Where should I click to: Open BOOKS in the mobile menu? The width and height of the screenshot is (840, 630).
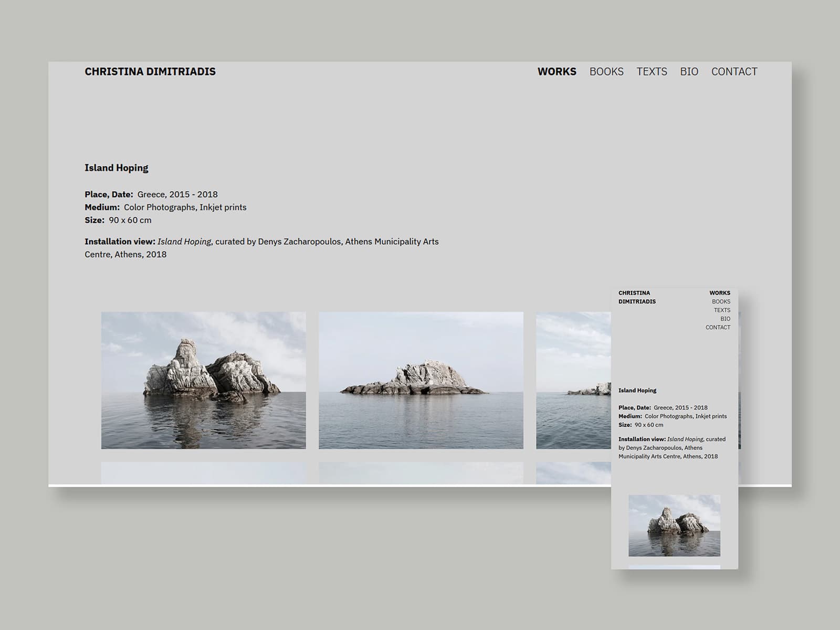point(720,301)
